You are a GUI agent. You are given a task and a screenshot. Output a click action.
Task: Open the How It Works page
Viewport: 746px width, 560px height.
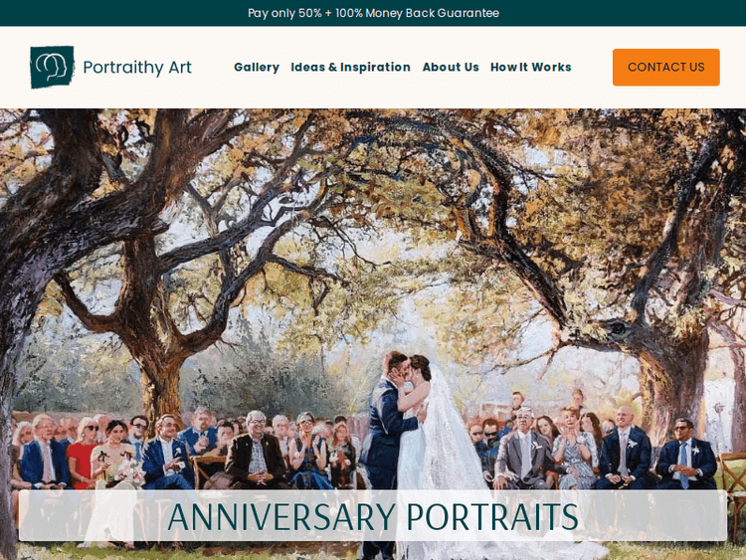[531, 67]
